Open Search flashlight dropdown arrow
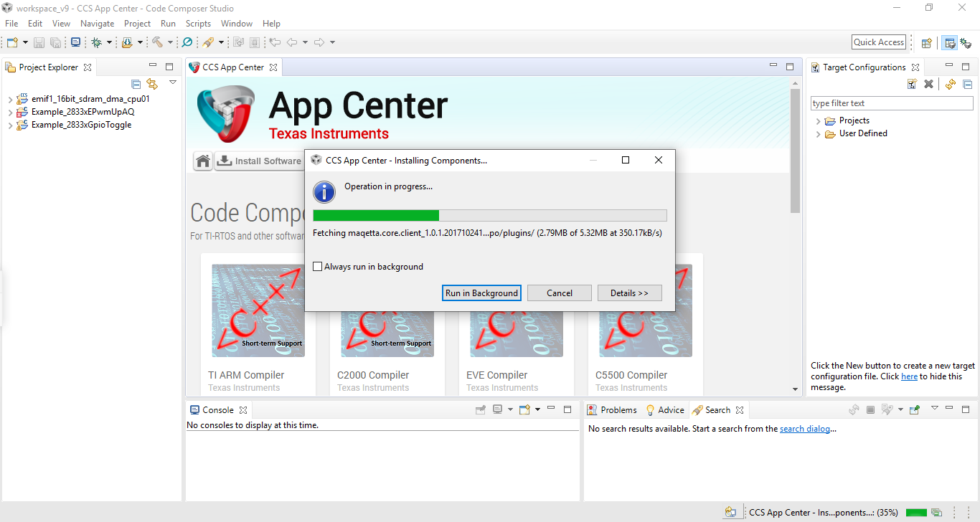Image resolution: width=980 pixels, height=522 pixels. (221, 42)
